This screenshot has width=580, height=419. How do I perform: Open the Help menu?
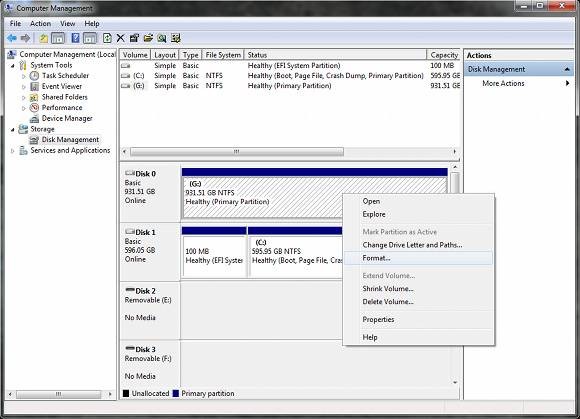pos(92,24)
